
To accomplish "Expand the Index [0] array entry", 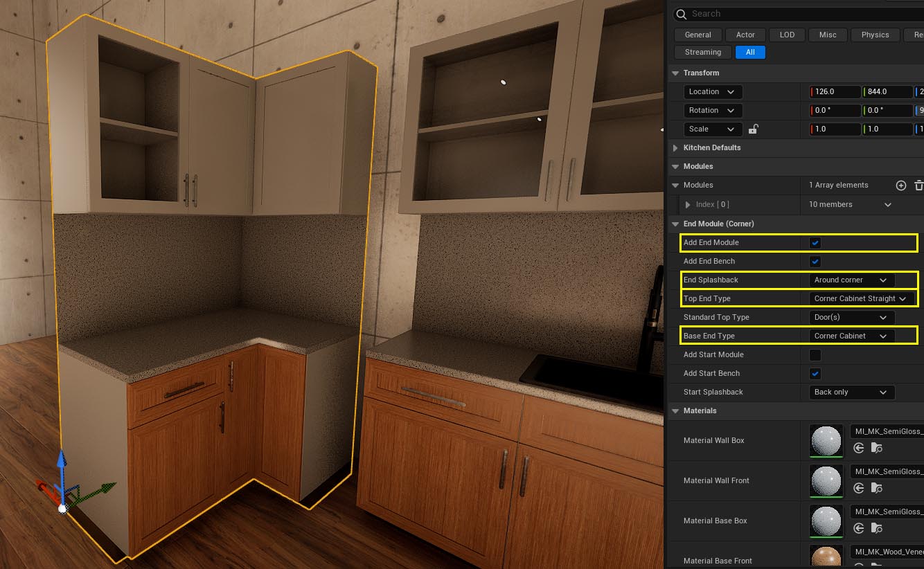I will 687,204.
